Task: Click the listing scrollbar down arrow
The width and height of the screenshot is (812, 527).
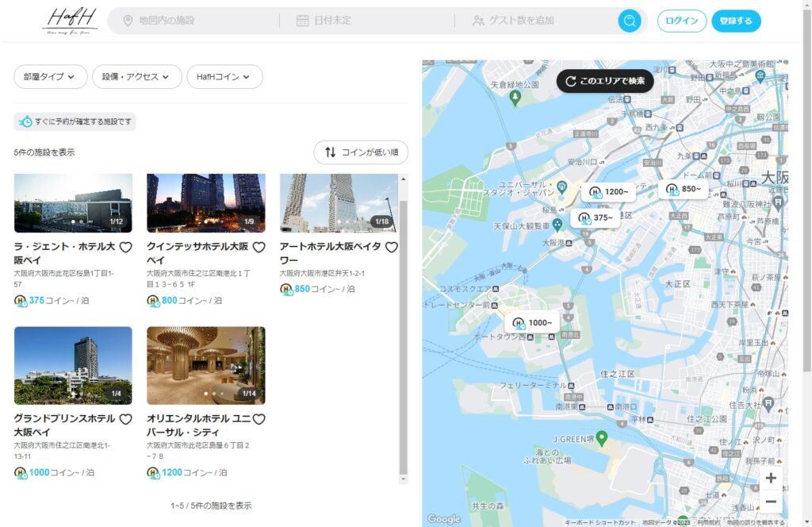Action: [x=404, y=479]
